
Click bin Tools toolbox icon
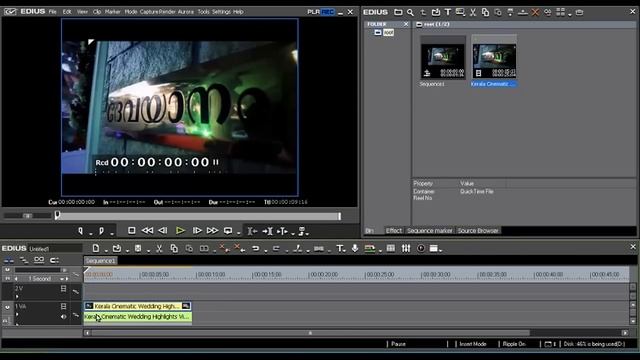point(579,12)
